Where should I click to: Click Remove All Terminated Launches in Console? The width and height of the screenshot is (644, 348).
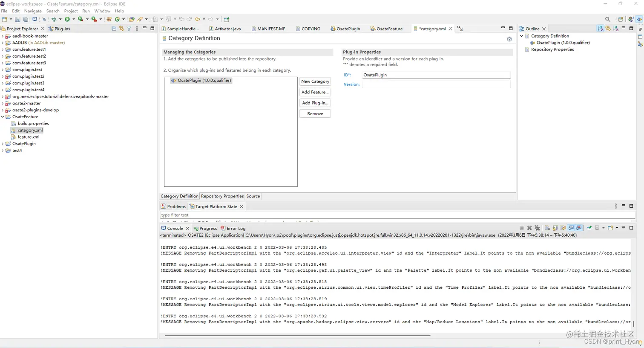(537, 228)
